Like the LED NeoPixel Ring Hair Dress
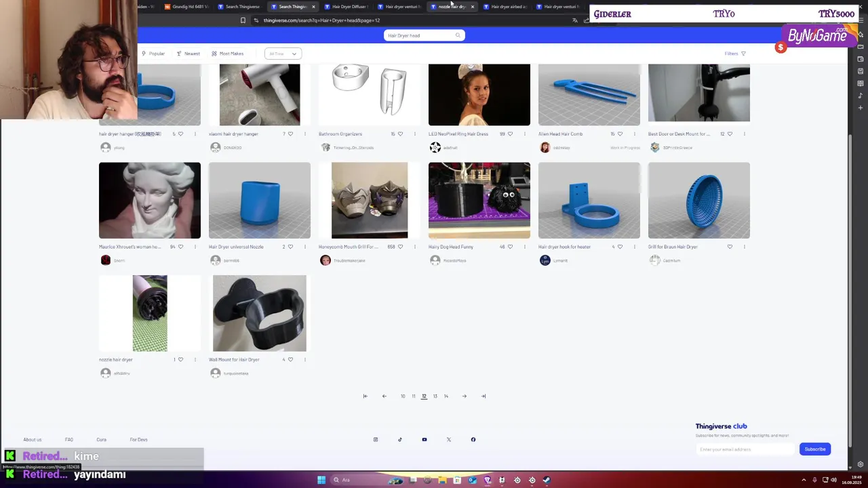Viewport: 868px width, 488px height. click(510, 134)
